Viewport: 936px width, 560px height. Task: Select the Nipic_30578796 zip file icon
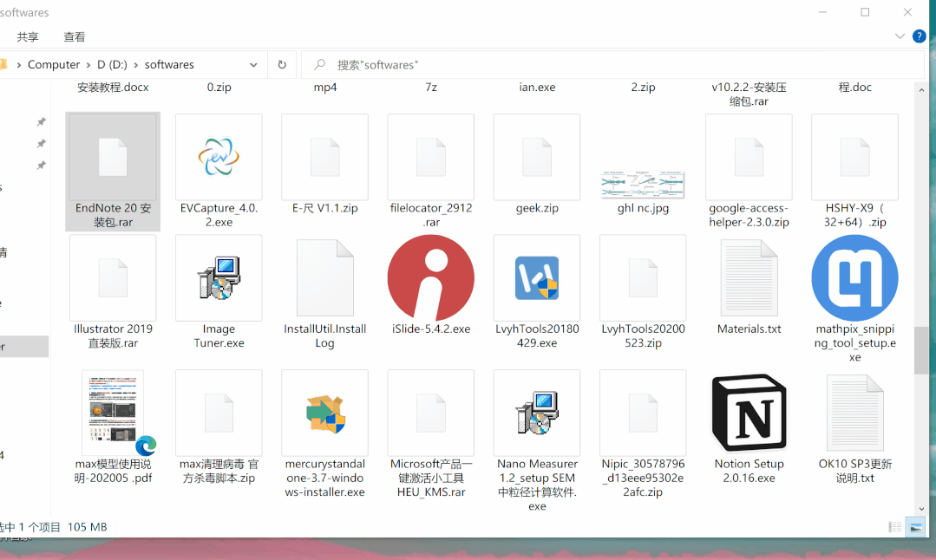[x=643, y=413]
